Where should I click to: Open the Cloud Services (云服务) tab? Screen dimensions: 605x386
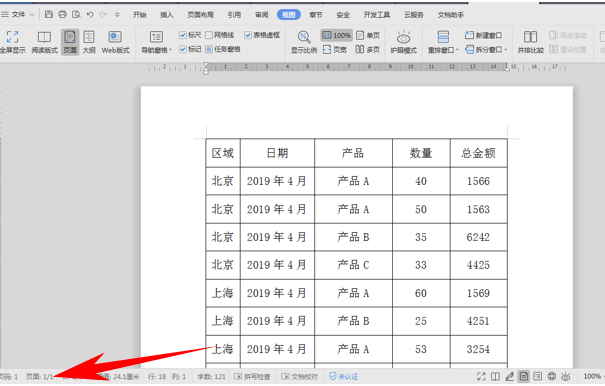click(414, 15)
